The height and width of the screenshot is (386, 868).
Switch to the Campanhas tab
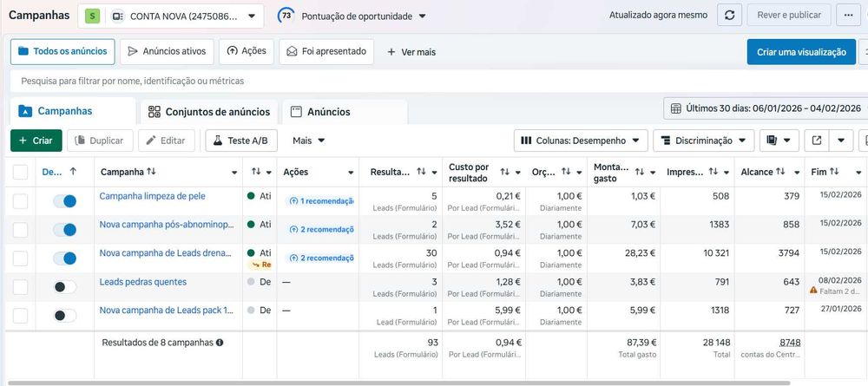[x=73, y=111]
